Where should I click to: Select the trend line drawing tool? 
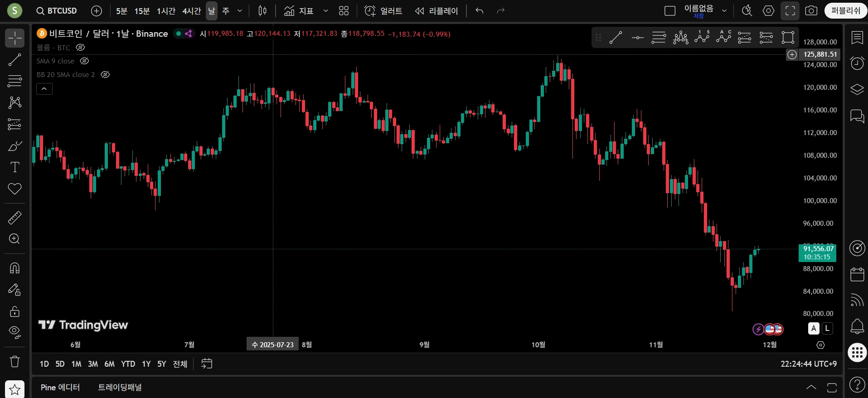15,60
